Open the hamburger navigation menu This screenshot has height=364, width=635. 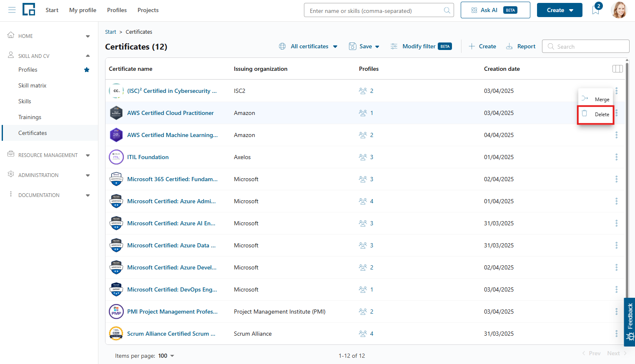pyautogui.click(x=12, y=10)
